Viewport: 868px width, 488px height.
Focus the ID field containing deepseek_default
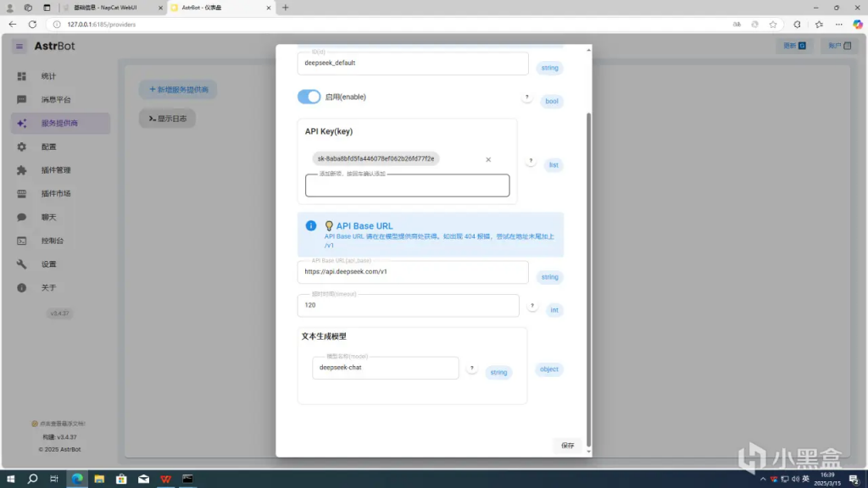(x=413, y=63)
